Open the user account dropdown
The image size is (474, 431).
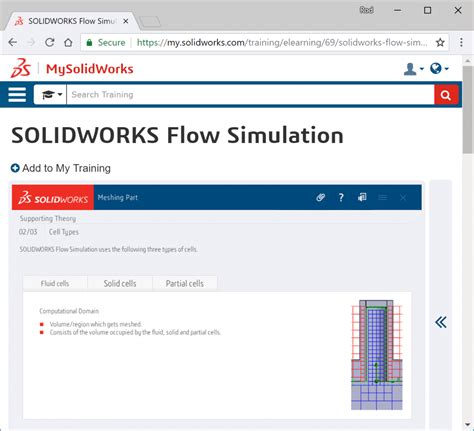[x=413, y=69]
